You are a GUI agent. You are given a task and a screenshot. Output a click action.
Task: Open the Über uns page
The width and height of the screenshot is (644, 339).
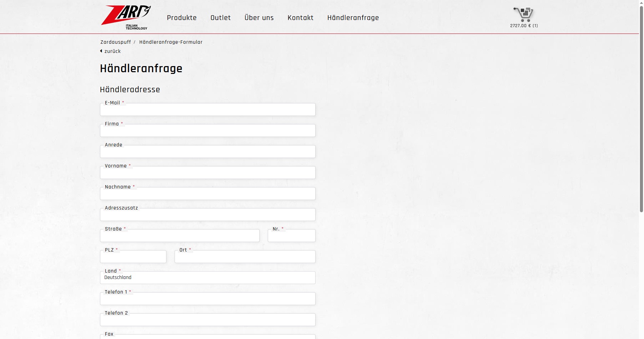[259, 18]
